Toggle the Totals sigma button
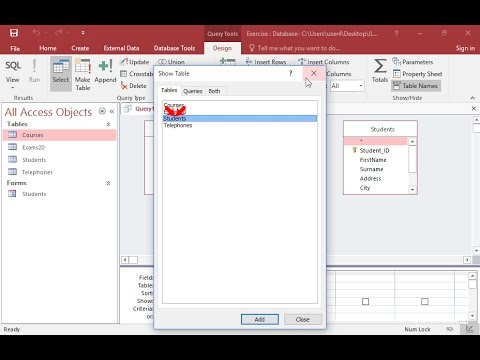The image size is (480, 360). (x=380, y=70)
